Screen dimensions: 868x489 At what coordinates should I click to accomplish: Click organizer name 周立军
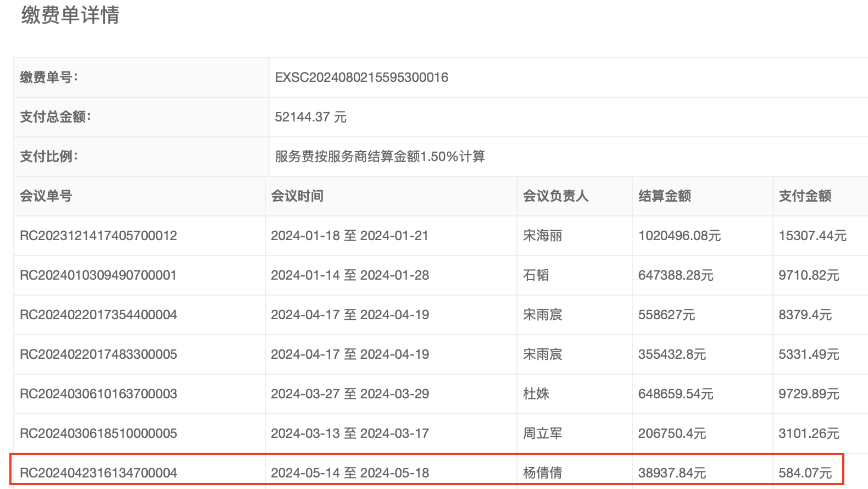coord(543,434)
